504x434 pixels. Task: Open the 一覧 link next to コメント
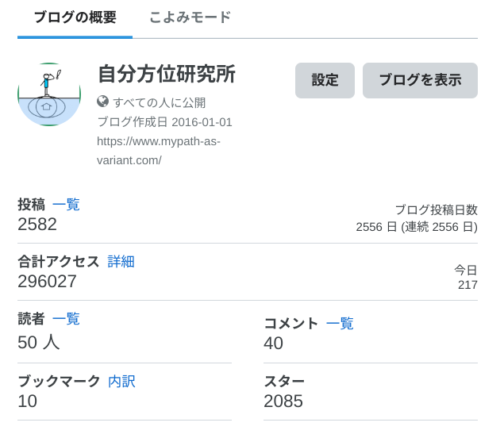click(x=340, y=323)
